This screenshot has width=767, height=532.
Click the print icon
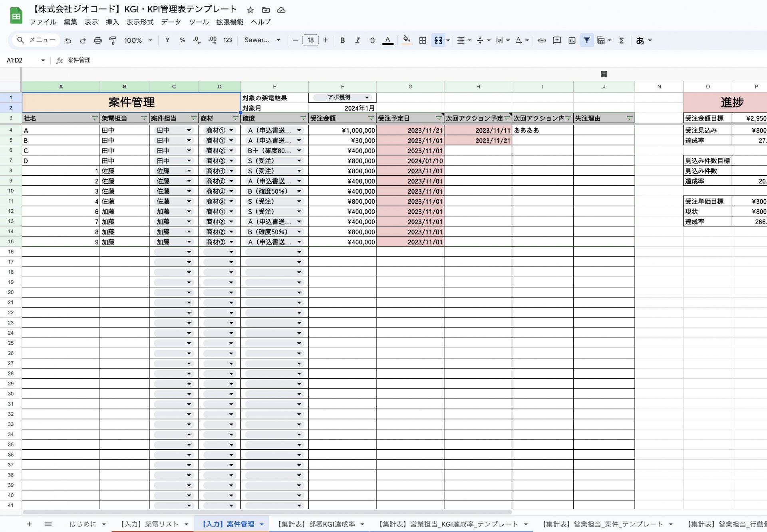click(x=97, y=40)
